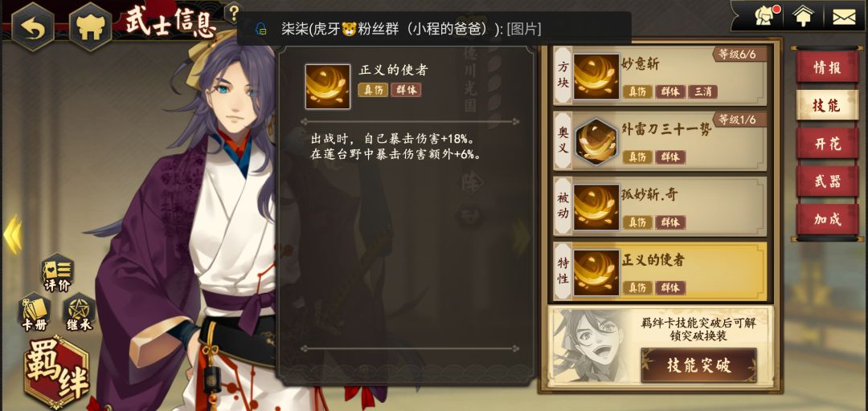The width and height of the screenshot is (868, 411).
Task: Switch to the 武器 tab
Action: (x=827, y=181)
